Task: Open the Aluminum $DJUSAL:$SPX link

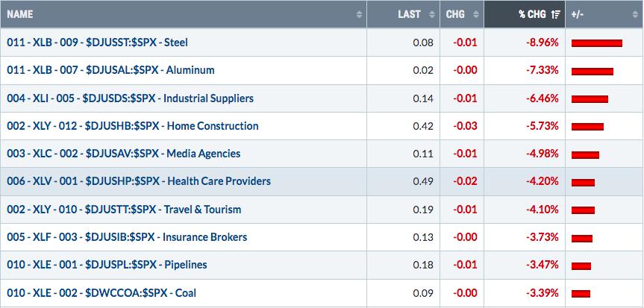Action: (x=110, y=70)
